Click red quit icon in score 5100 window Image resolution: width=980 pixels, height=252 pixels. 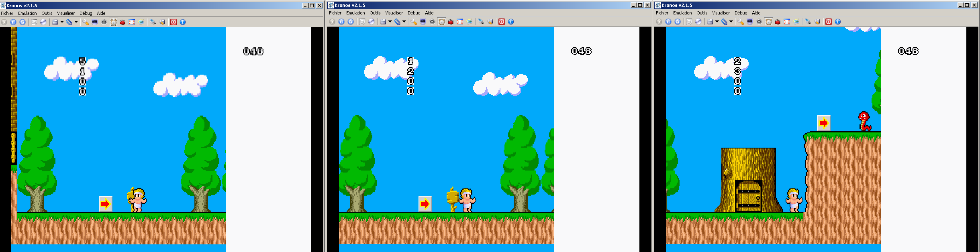(x=174, y=22)
